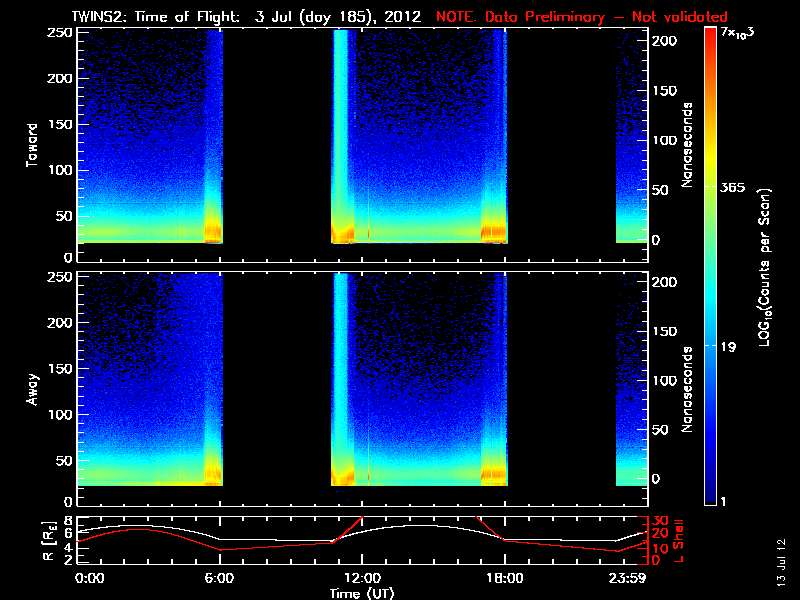
Task: Click '100' on the Toward panel nanoseconds axis
Action: coord(665,140)
